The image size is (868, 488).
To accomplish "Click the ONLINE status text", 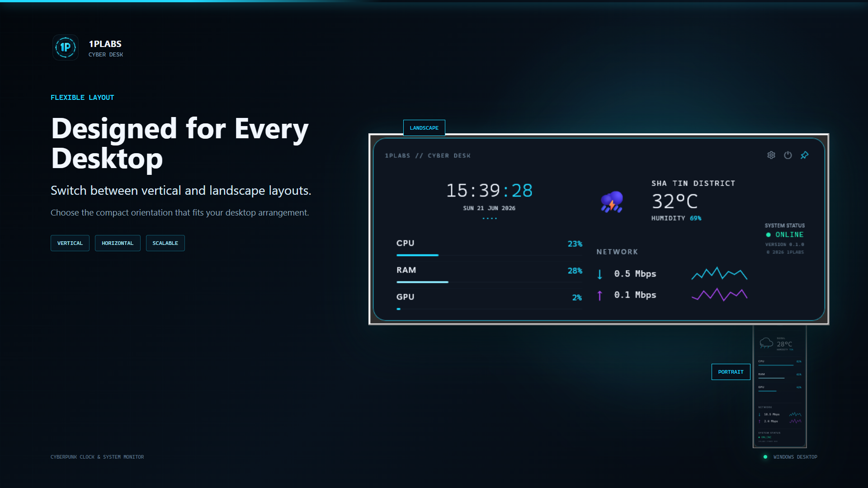I will (789, 235).
